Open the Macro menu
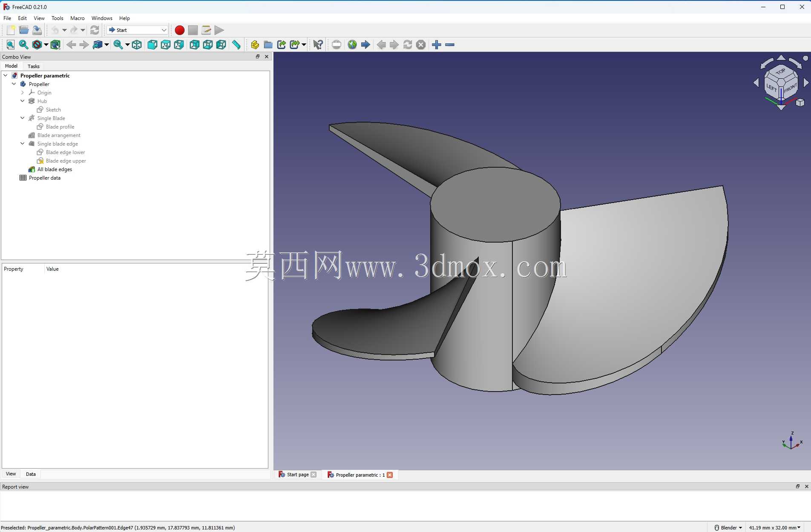 [77, 18]
